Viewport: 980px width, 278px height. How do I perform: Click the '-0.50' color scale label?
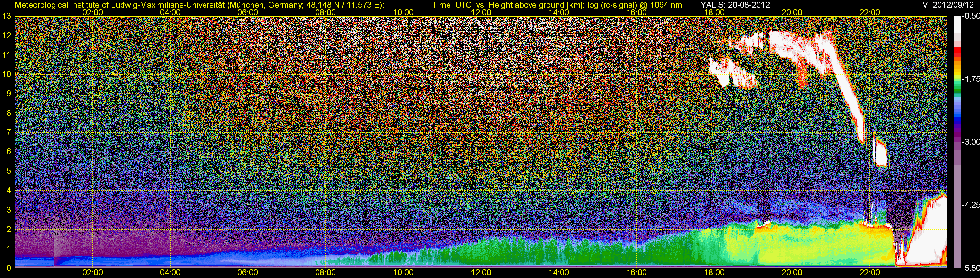coord(971,16)
